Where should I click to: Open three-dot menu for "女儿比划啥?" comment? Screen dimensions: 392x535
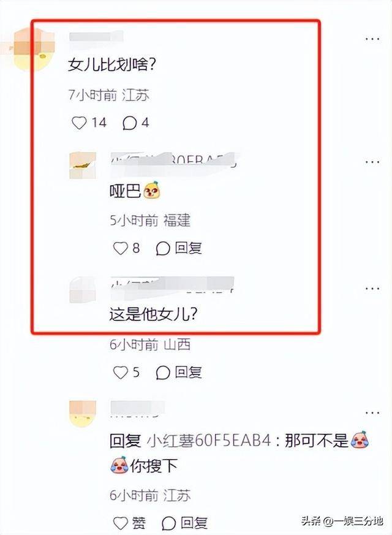click(x=372, y=39)
